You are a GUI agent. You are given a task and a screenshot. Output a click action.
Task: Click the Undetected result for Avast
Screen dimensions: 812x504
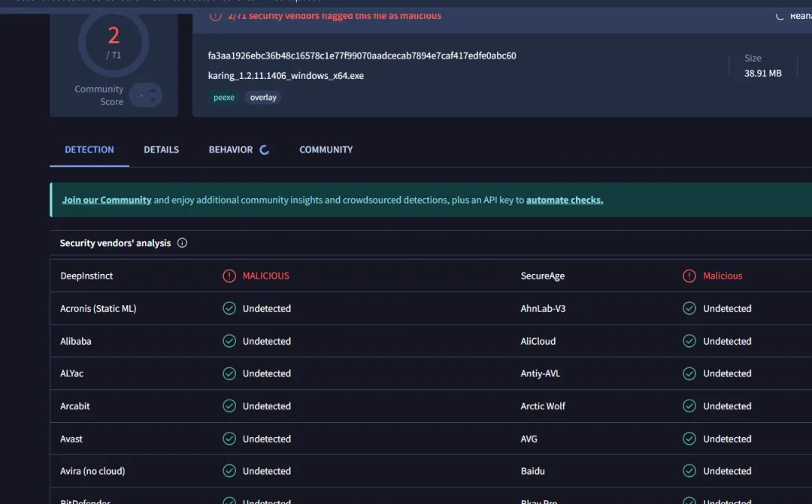point(267,439)
